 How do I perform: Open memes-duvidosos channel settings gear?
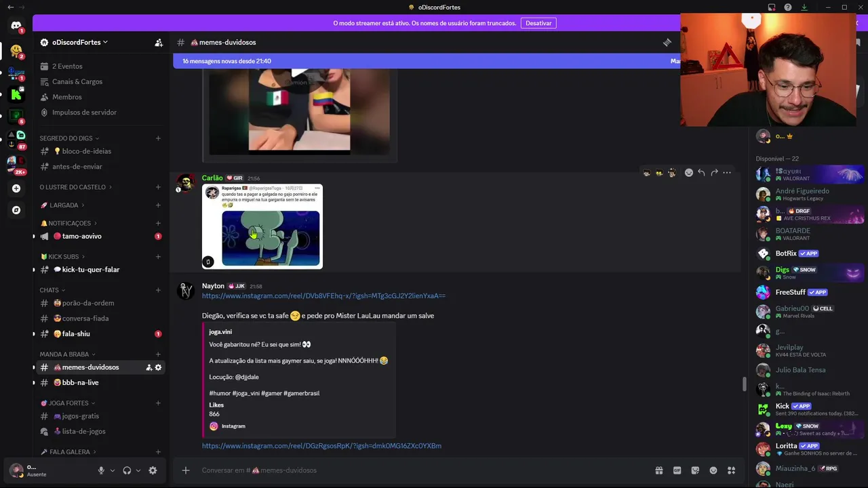click(159, 367)
